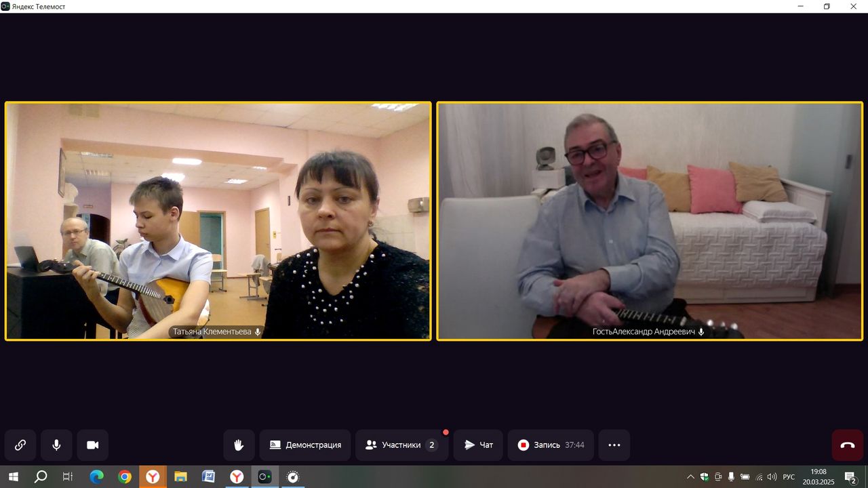Click the recording timer 37:44
Screen dimensions: 868x488
pos(574,445)
